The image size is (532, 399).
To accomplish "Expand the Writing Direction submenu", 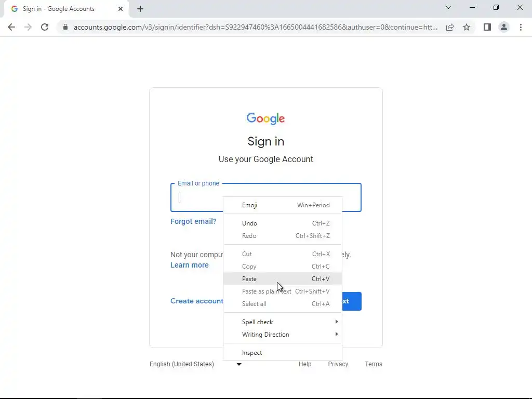I will coord(282,335).
